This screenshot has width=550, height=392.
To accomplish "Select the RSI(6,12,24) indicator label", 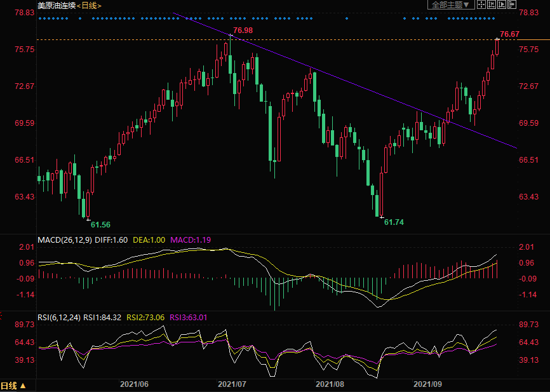I will 59,317.
